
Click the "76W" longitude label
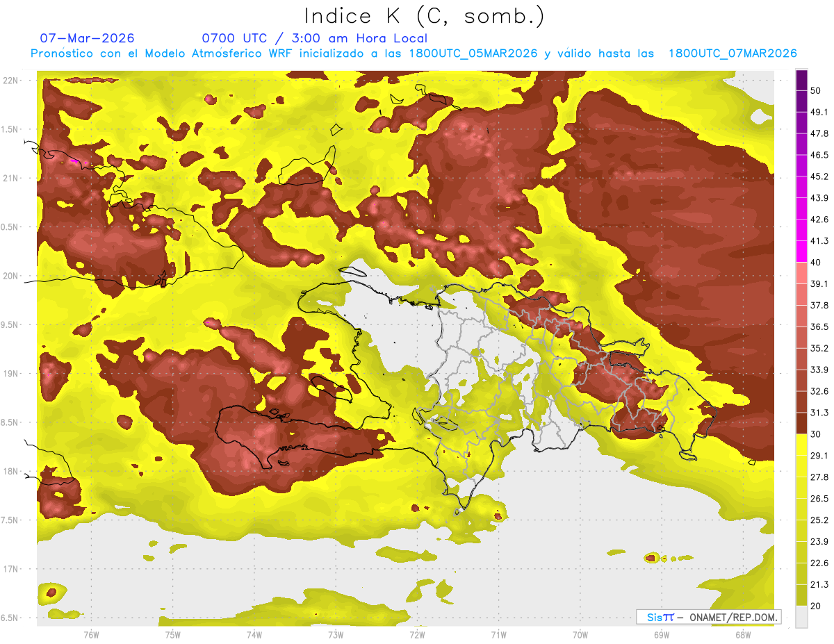[91, 634]
